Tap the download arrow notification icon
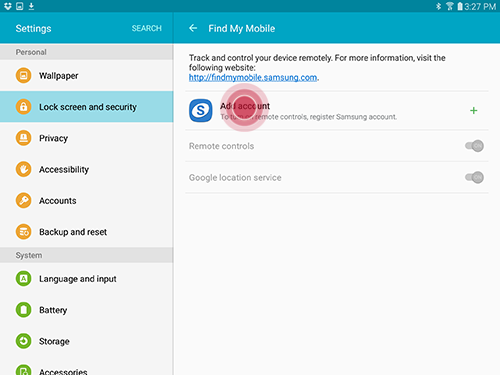The width and height of the screenshot is (500, 375). 31,6
